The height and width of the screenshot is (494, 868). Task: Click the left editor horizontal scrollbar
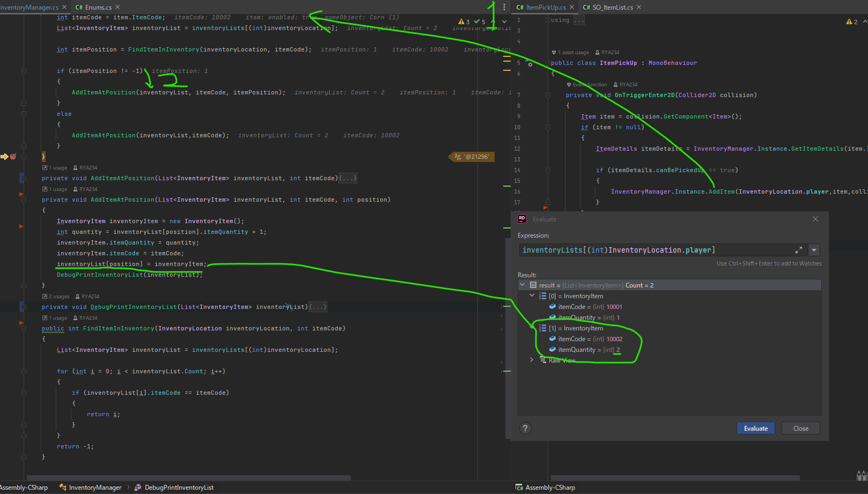189,477
